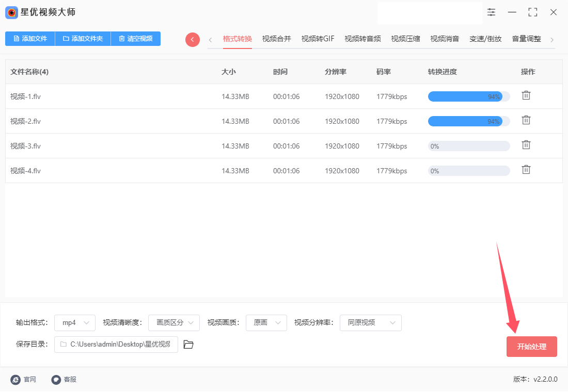
Task: Click the 开始处理 button
Action: coord(532,347)
